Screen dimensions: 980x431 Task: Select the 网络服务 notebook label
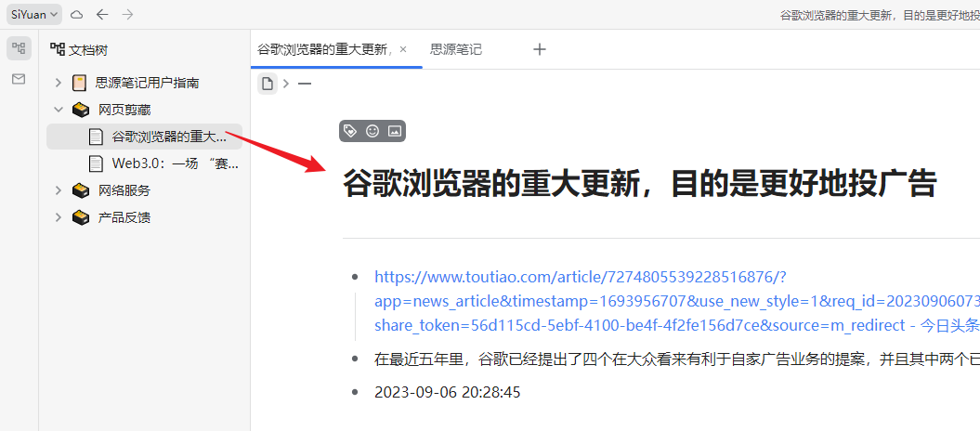(x=124, y=189)
